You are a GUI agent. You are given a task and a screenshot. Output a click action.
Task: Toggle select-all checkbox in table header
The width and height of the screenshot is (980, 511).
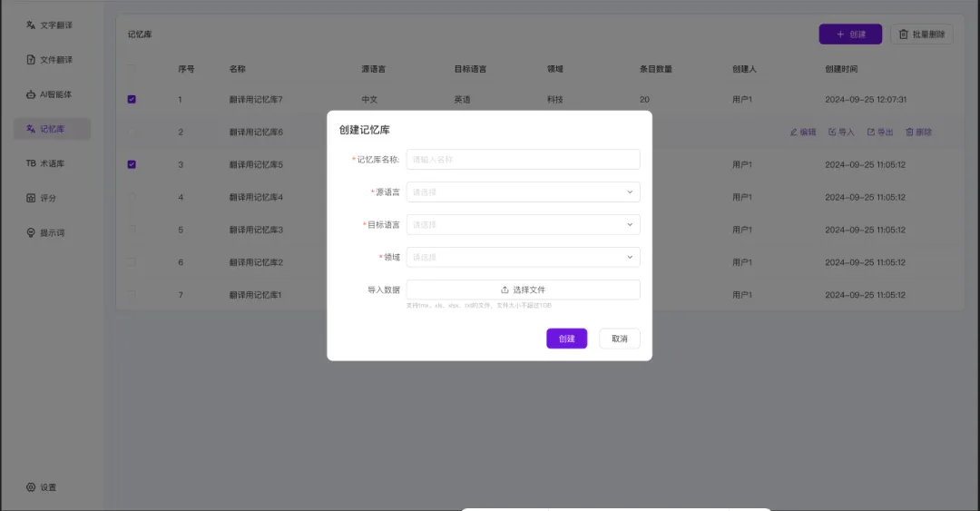click(x=132, y=68)
